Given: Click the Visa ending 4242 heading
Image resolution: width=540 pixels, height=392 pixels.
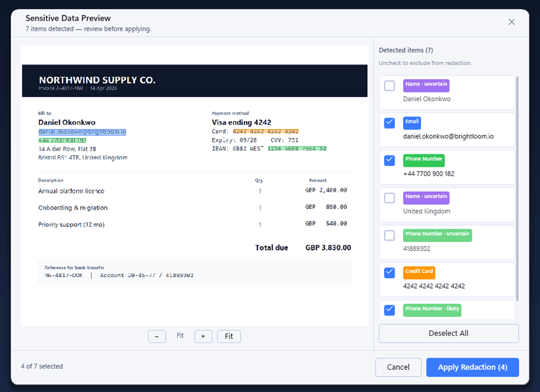Looking at the screenshot, I should tap(242, 123).
